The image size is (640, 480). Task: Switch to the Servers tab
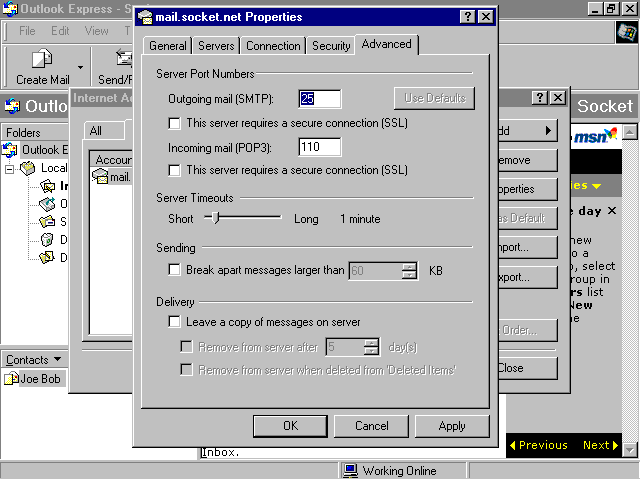coord(216,46)
